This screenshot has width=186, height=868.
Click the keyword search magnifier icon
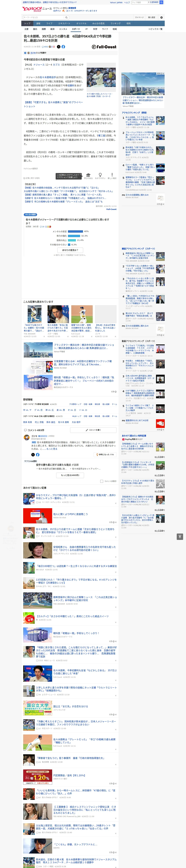coord(66,18)
